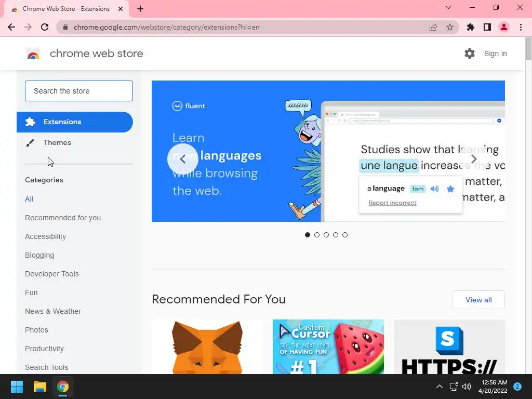Image resolution: width=532 pixels, height=399 pixels.
Task: Open the volume control in tray
Action: point(467,387)
